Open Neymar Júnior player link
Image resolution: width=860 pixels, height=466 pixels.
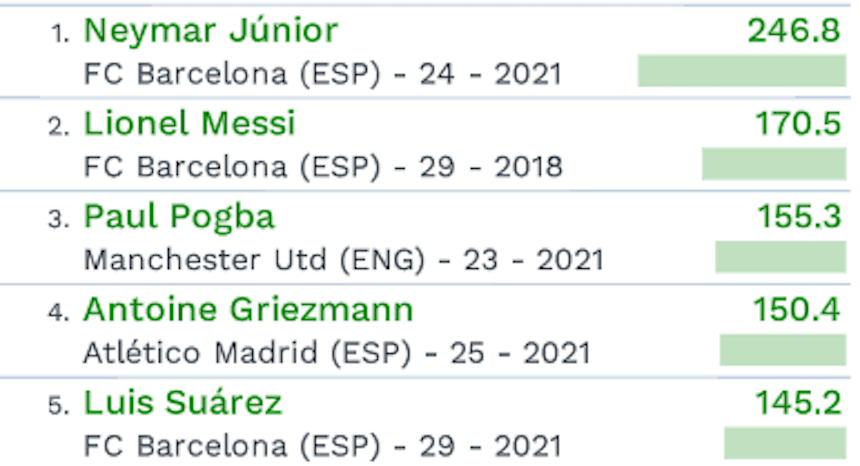pyautogui.click(x=210, y=31)
